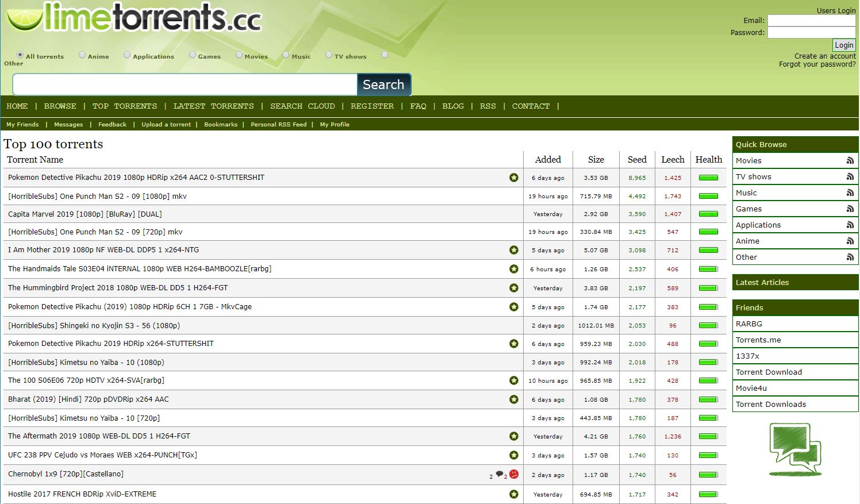Open the FAQ page from the navigation bar
This screenshot has width=860, height=504.
(x=418, y=106)
